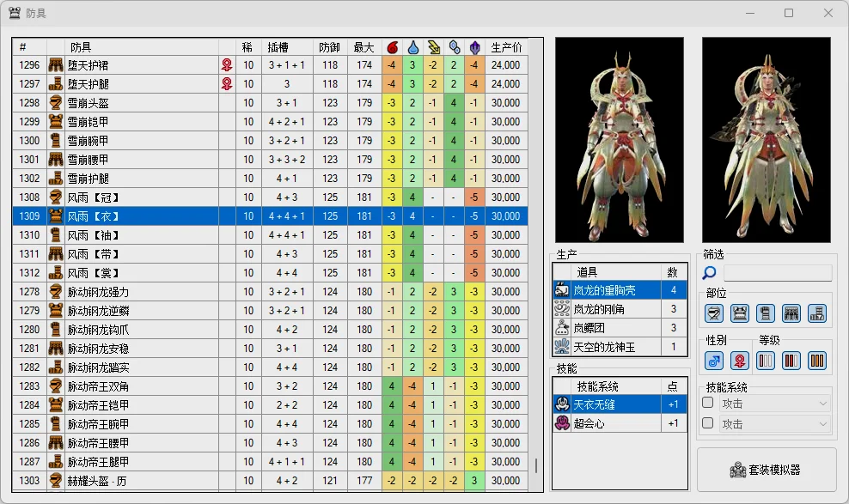This screenshot has height=504, width=849.
Task: Click the 天空的龙神玉 material icon
Action: (562, 347)
